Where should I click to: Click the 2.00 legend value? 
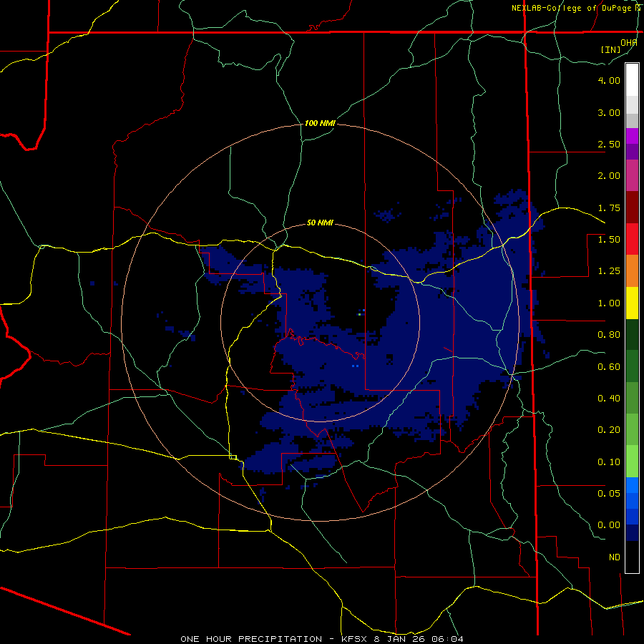pos(609,176)
